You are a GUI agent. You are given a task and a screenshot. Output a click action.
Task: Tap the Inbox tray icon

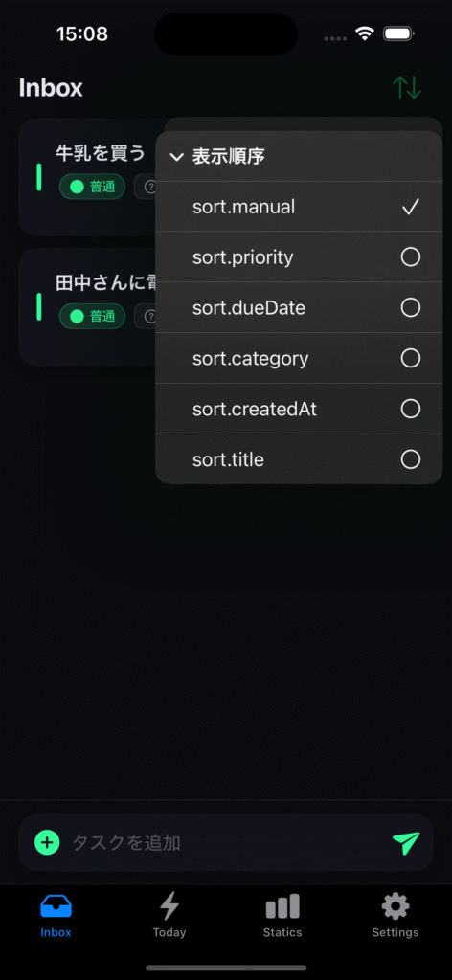(56, 906)
